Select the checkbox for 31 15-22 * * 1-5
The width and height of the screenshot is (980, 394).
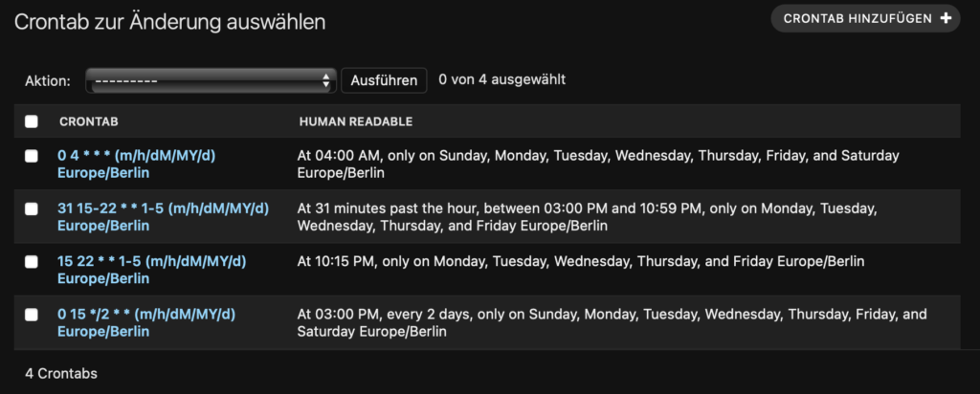pyautogui.click(x=32, y=208)
